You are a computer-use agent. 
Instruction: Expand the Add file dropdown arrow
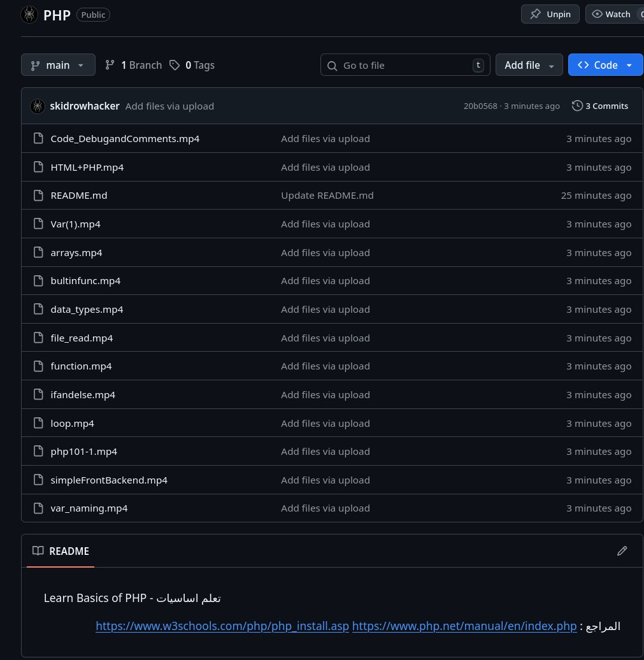click(x=551, y=64)
